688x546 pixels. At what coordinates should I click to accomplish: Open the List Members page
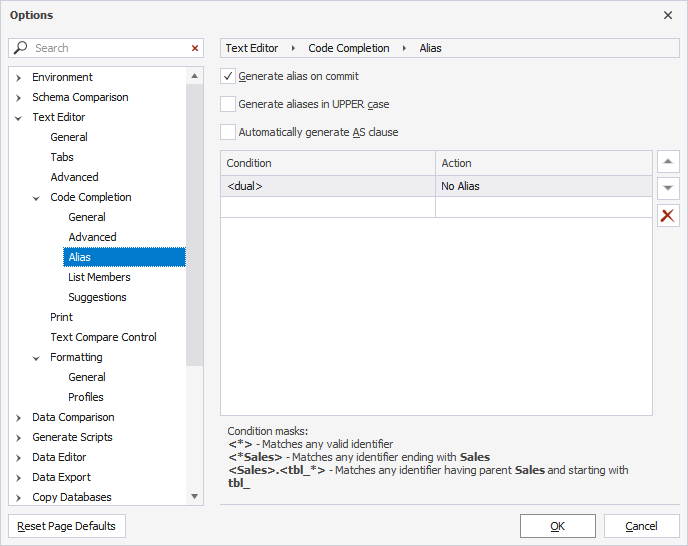[x=99, y=277]
